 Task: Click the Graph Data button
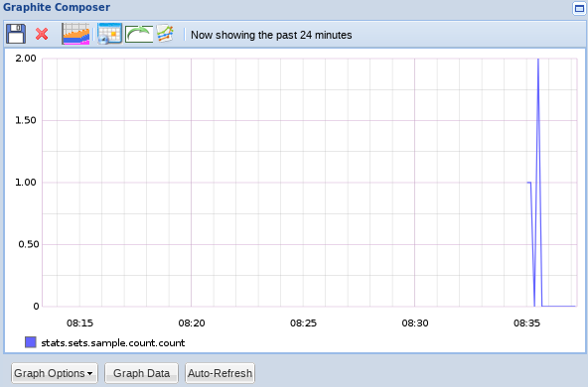pyautogui.click(x=141, y=373)
